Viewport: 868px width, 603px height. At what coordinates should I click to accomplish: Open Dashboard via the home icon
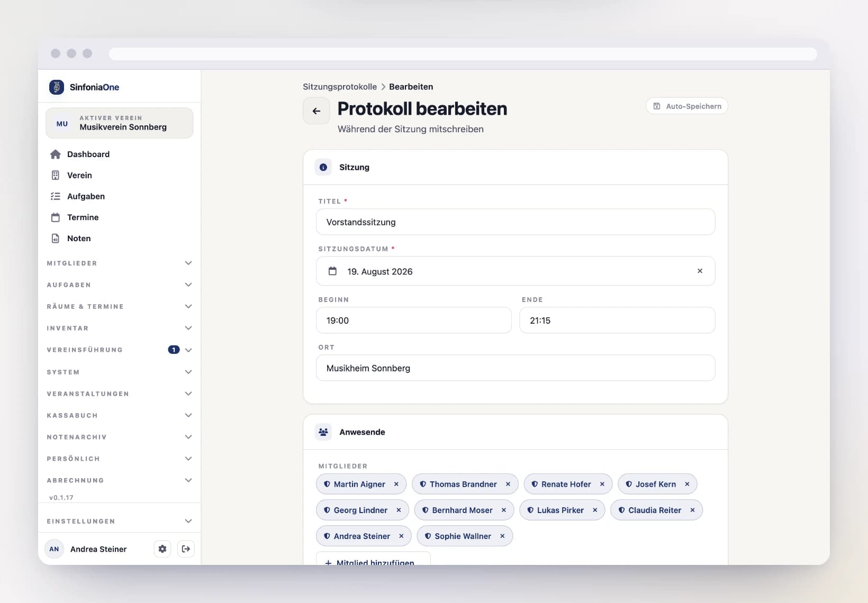[56, 154]
